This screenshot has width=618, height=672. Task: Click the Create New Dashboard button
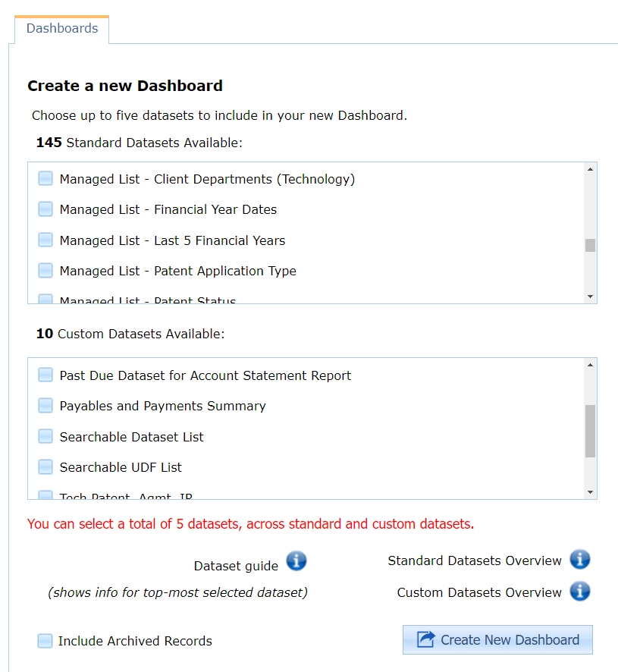(497, 639)
